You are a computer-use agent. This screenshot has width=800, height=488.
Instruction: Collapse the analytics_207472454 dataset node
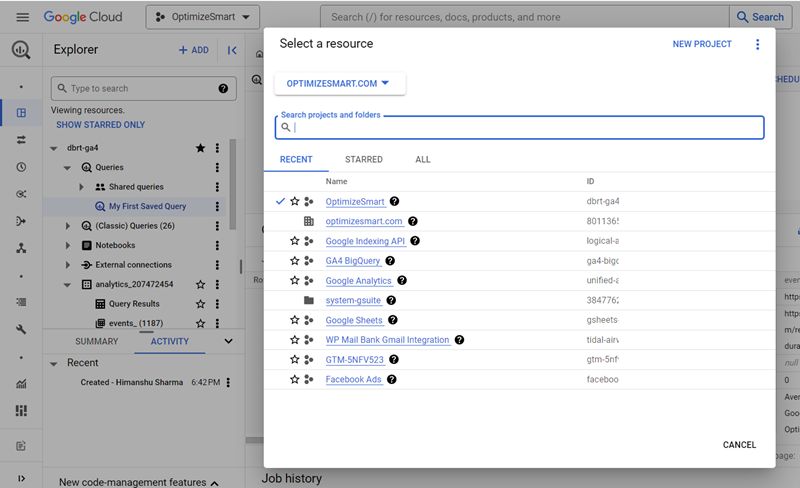point(67,285)
